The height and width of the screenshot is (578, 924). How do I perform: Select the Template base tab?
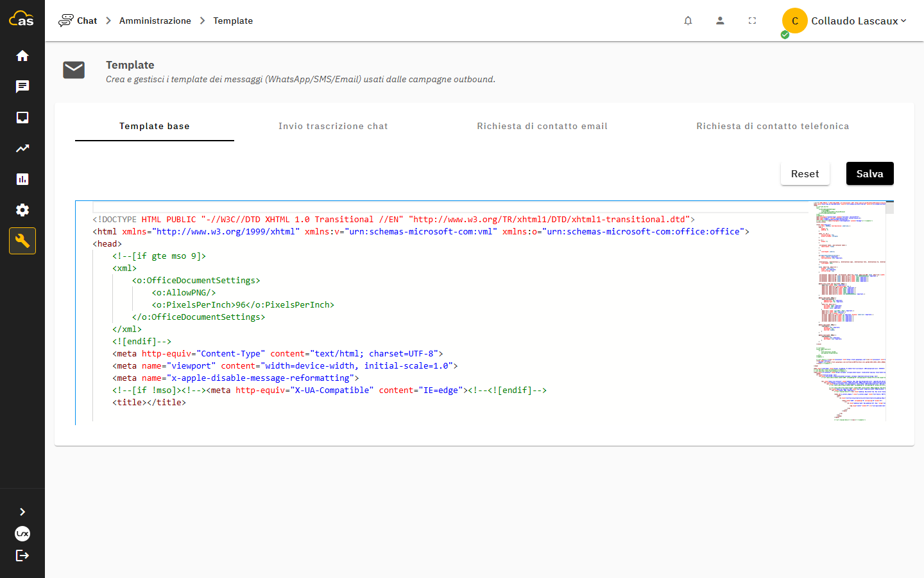(155, 126)
